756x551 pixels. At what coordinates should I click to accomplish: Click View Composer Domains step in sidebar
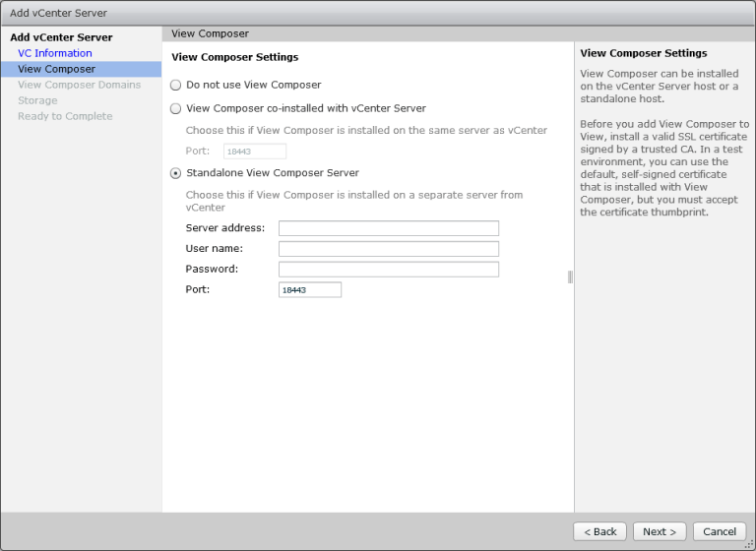tap(80, 85)
